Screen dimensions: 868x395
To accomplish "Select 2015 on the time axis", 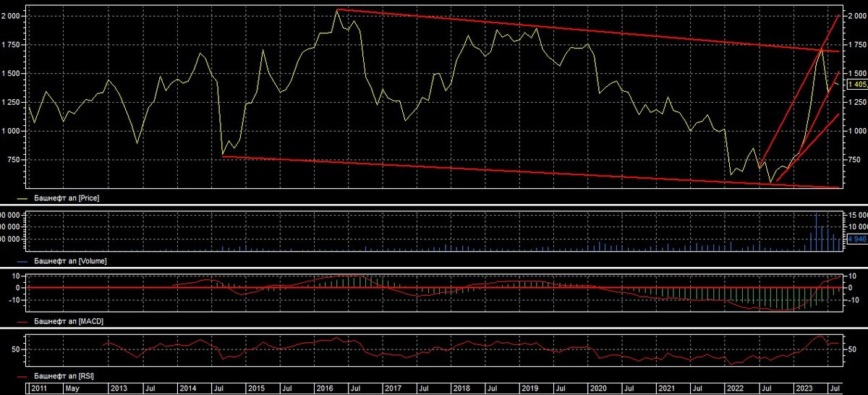I will click(255, 389).
